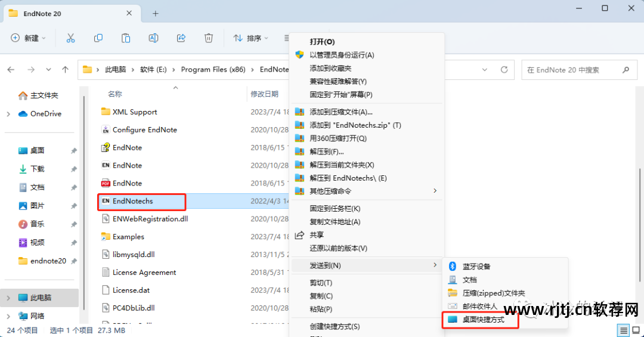The width and height of the screenshot is (644, 337).
Task: Click the Rename icon in toolbar
Action: pyautogui.click(x=153, y=38)
